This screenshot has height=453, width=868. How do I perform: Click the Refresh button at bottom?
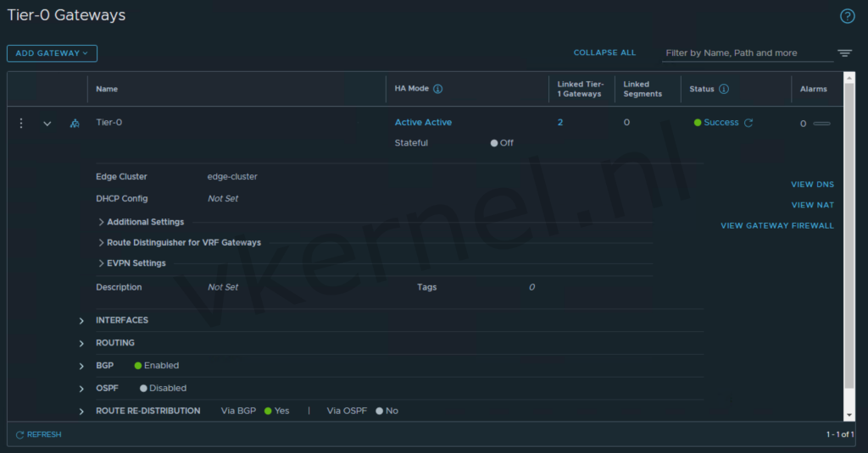click(x=38, y=434)
